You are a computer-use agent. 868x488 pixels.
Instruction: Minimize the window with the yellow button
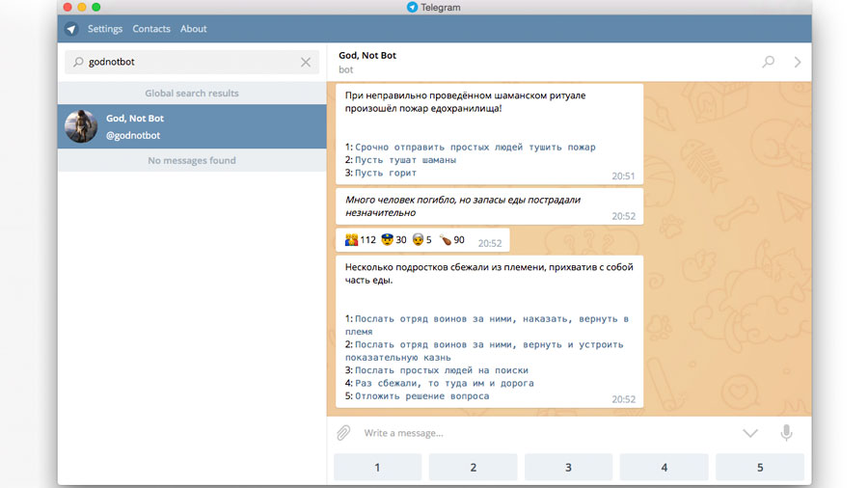click(x=82, y=7)
